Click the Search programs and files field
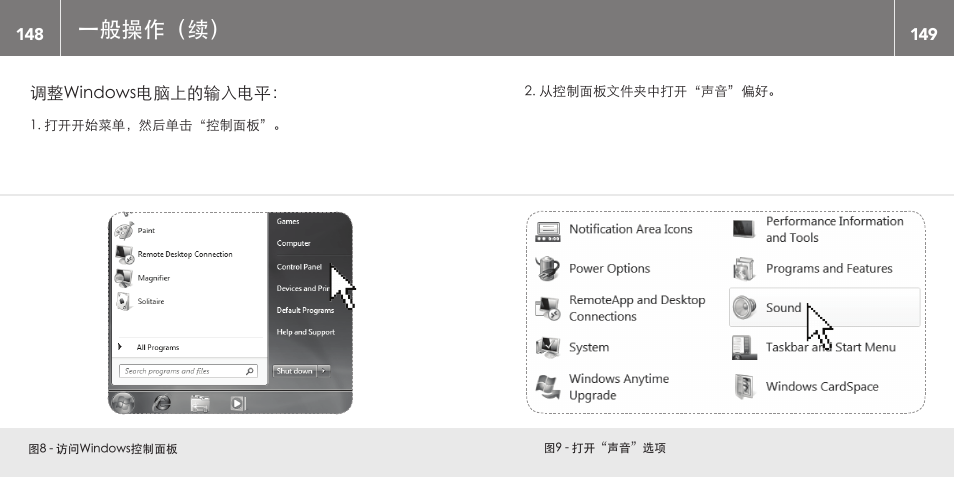This screenshot has height=478, width=954. click(x=188, y=371)
